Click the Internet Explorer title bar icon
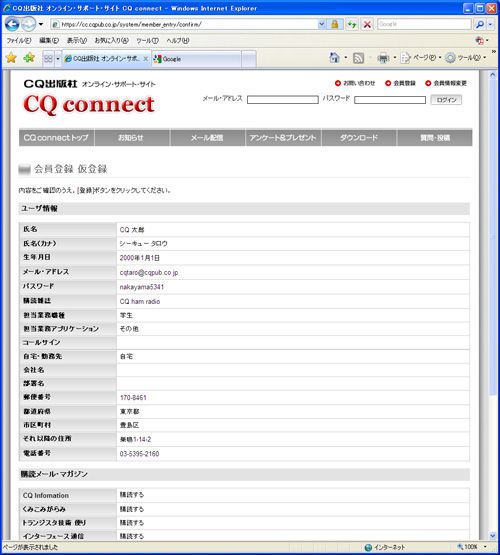Screen dimensions: 500x555 (x=7, y=8)
